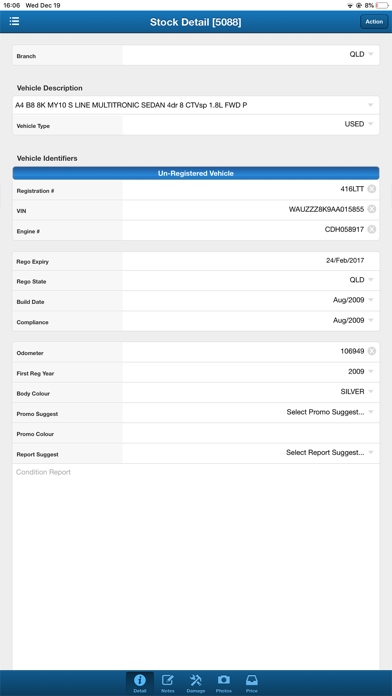Screen dimensions: 392x696
Task: Tap the 'Vehicle Identifiers' section heading
Action: pos(47,158)
